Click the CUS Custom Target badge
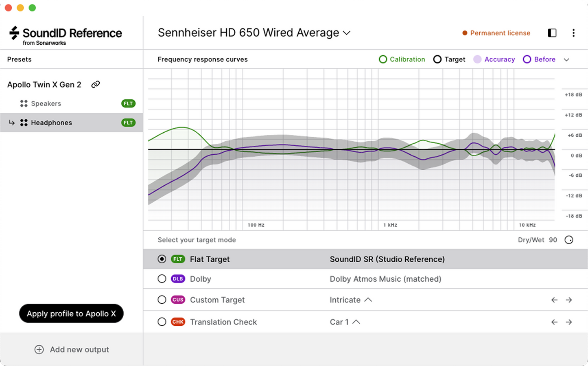 click(178, 300)
